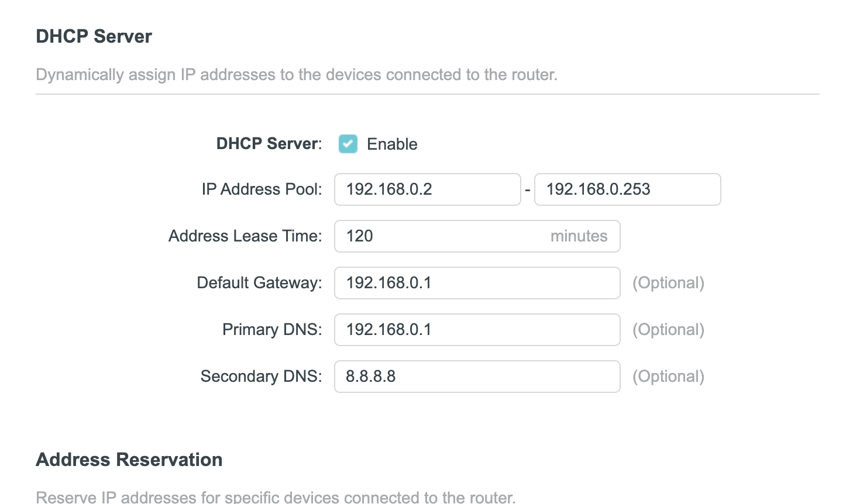Click the Optional text beside Default Gateway
This screenshot has width=853, height=504.
point(668,283)
